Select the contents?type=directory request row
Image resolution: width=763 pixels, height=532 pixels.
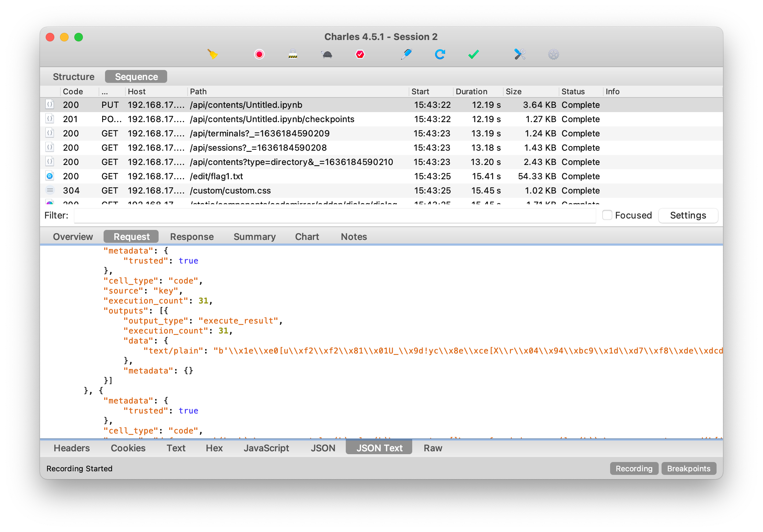381,162
